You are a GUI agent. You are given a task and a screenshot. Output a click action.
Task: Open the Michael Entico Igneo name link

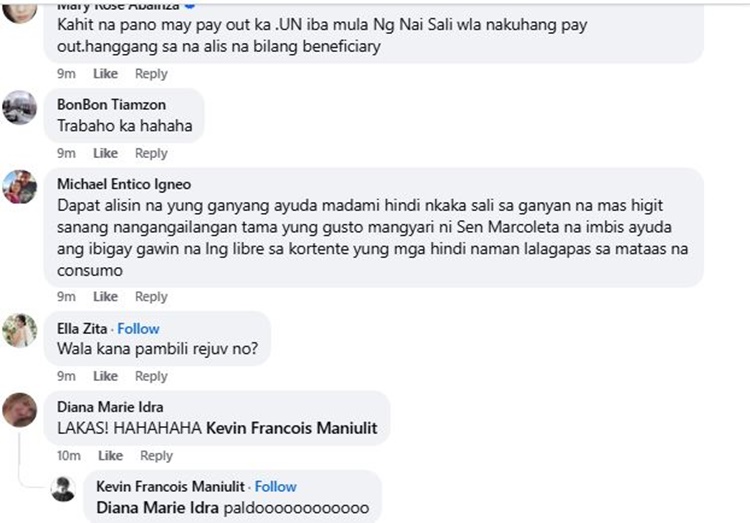(x=124, y=184)
